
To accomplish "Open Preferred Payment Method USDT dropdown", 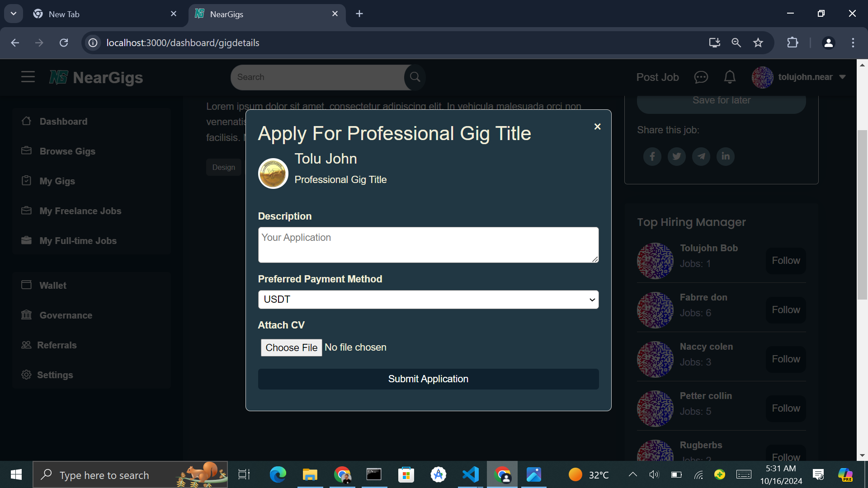I will (x=428, y=300).
